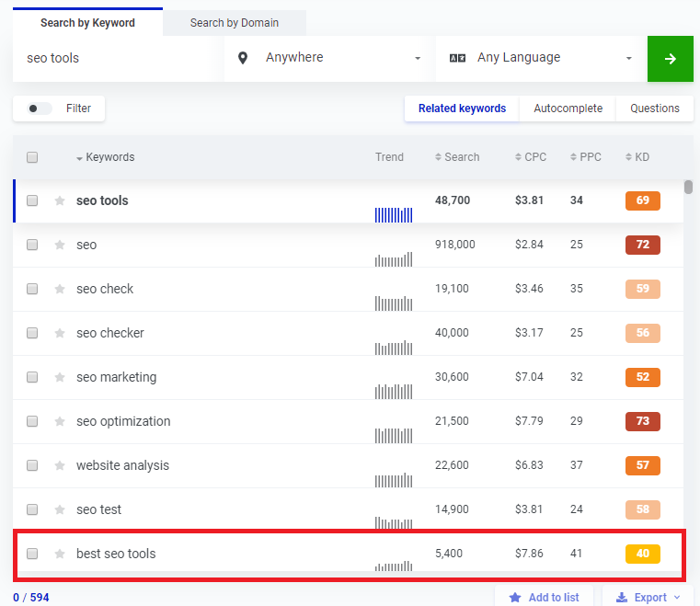Favorite the 'seo optimization' keyword
Viewport: 700px width, 606px height.
coord(60,421)
